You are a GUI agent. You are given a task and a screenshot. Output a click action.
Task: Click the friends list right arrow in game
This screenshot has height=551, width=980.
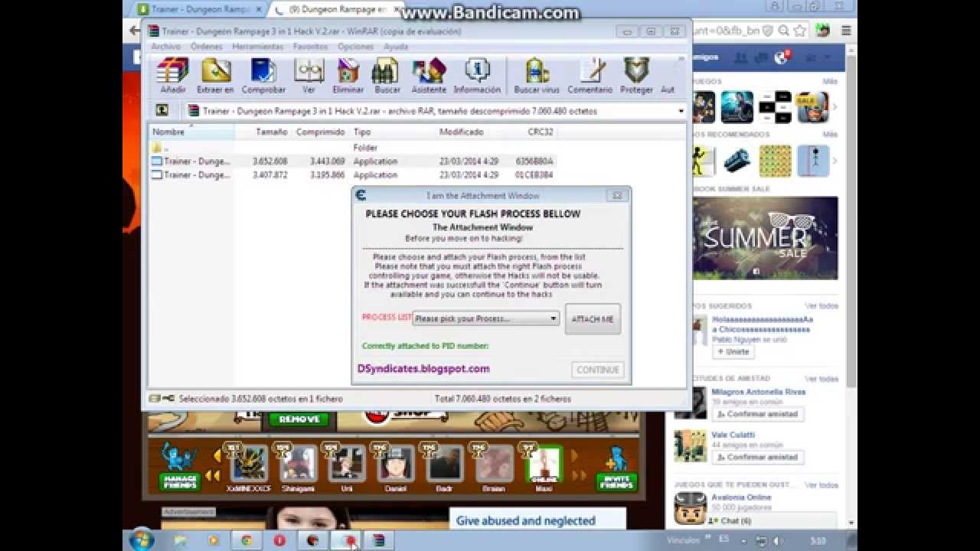click(x=575, y=456)
